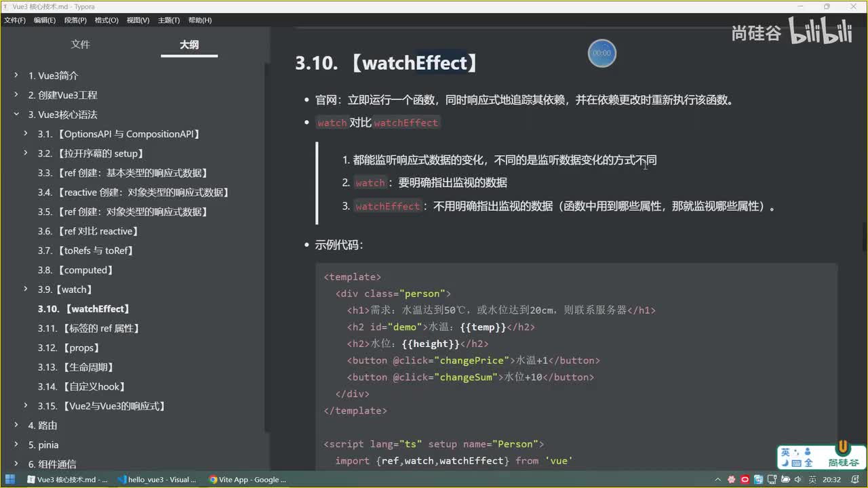Viewport: 868px width, 488px height.
Task: Expand the '4. 路由' outline chevron
Action: [x=16, y=426]
